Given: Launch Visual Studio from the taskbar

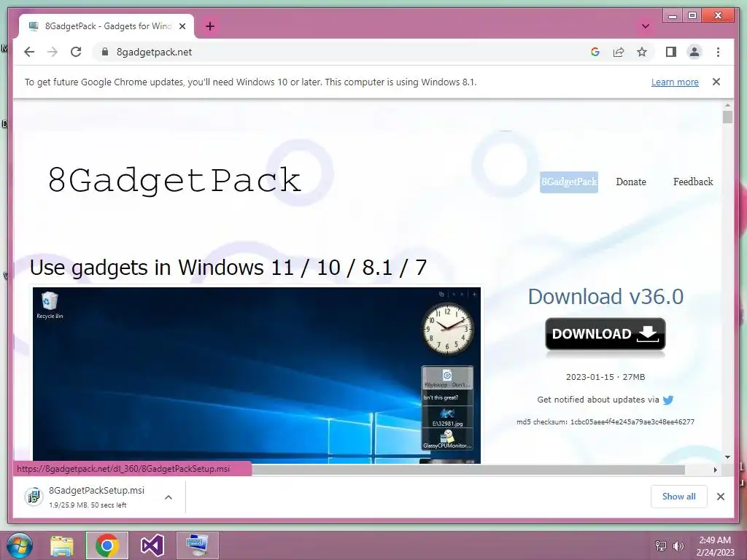Looking at the screenshot, I should click(152, 545).
